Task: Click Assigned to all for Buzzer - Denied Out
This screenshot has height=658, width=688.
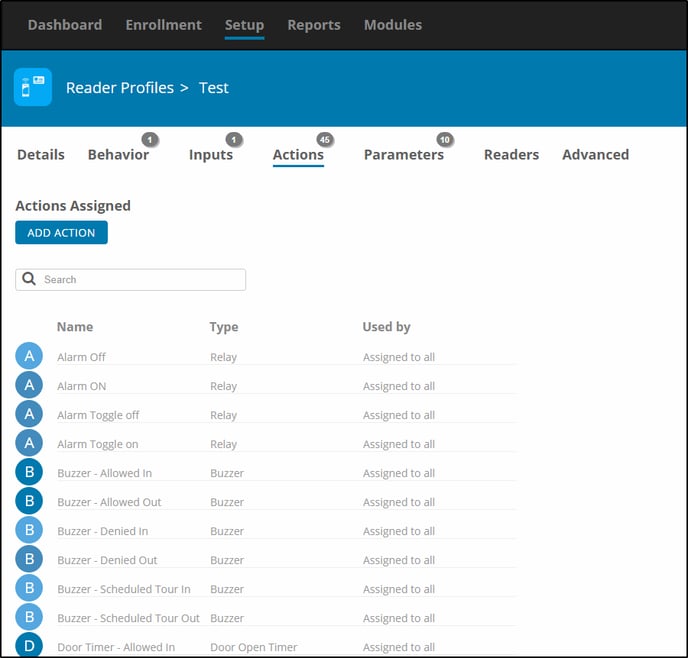Action: 399,561
